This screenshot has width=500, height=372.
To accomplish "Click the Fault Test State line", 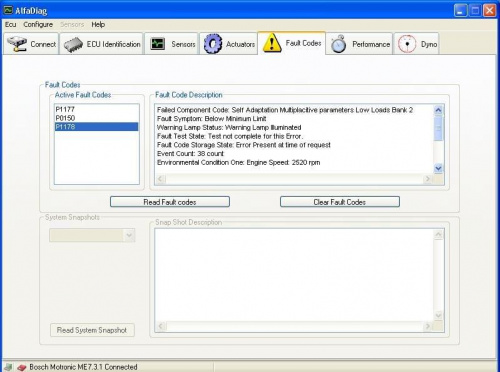I will [230, 136].
